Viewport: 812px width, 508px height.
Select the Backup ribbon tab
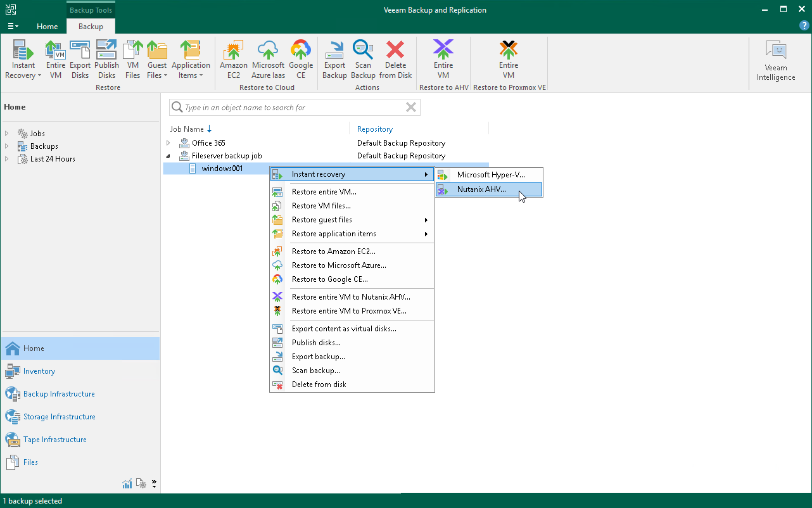(x=91, y=26)
